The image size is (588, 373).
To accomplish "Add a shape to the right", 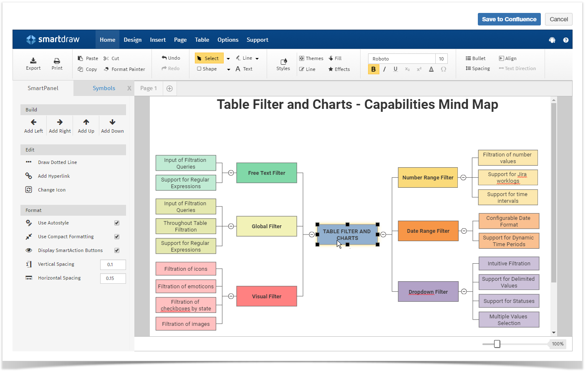I will [x=60, y=126].
